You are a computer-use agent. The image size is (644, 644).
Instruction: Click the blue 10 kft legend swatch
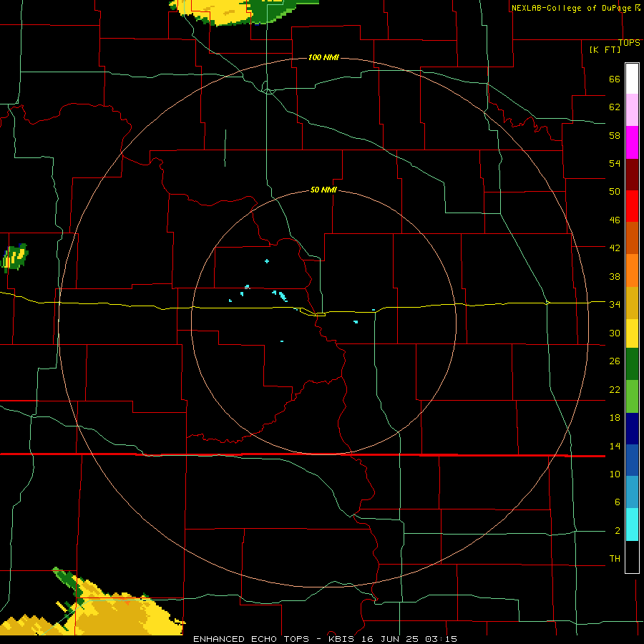(632, 460)
